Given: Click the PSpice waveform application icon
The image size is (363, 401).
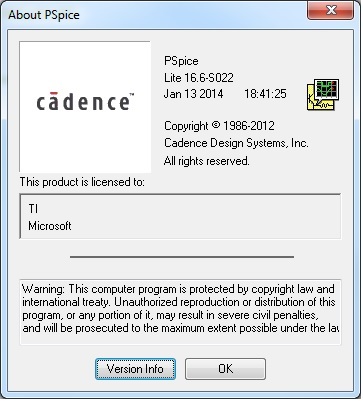Looking at the screenshot, I should 323,94.
